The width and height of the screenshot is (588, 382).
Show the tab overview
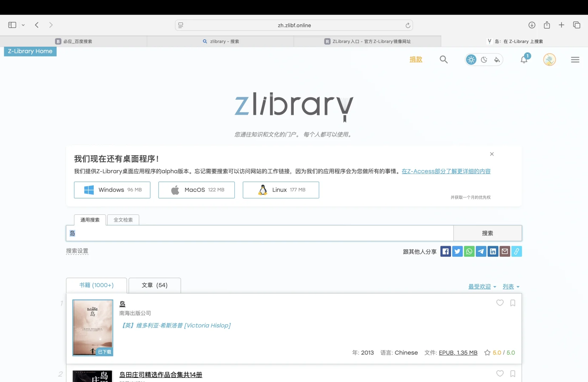pyautogui.click(x=577, y=25)
